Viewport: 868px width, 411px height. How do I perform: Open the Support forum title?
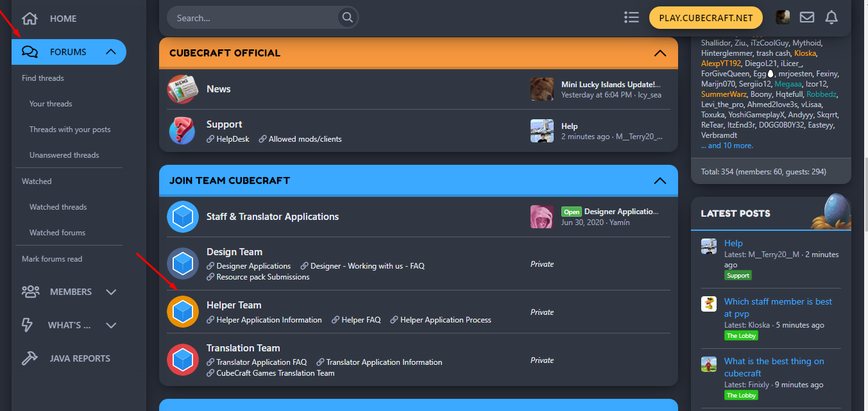[x=224, y=124]
